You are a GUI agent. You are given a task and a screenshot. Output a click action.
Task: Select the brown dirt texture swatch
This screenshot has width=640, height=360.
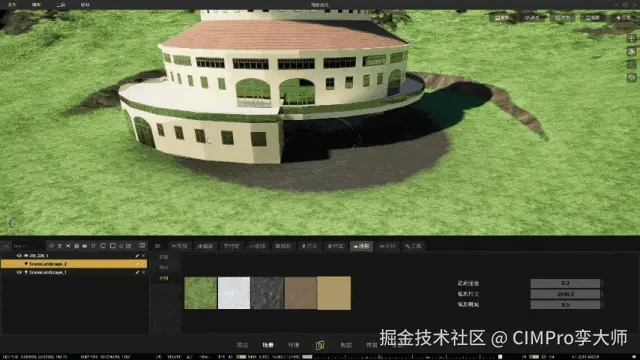click(x=301, y=293)
